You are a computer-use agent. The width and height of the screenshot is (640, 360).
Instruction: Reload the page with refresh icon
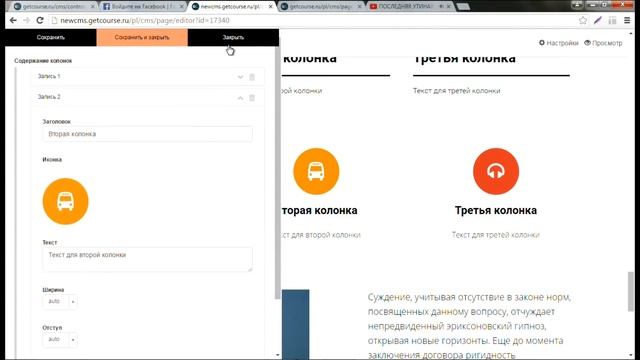tap(40, 20)
